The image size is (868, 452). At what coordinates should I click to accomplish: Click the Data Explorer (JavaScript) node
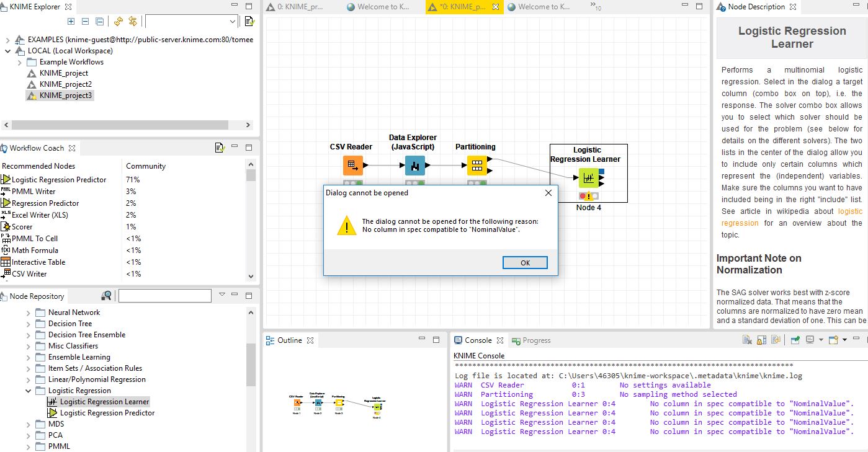416,166
